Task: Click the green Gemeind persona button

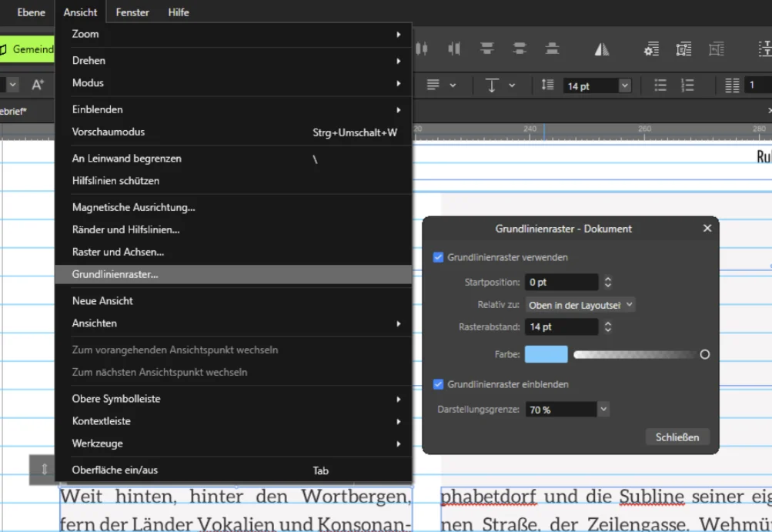Action: (x=27, y=49)
